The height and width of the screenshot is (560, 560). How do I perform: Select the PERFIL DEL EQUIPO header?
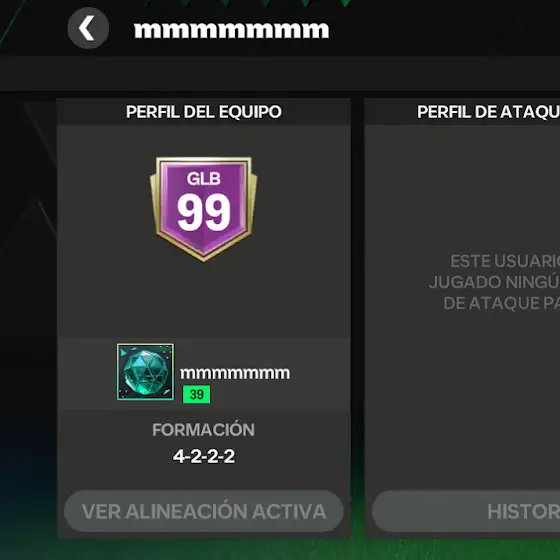[204, 112]
